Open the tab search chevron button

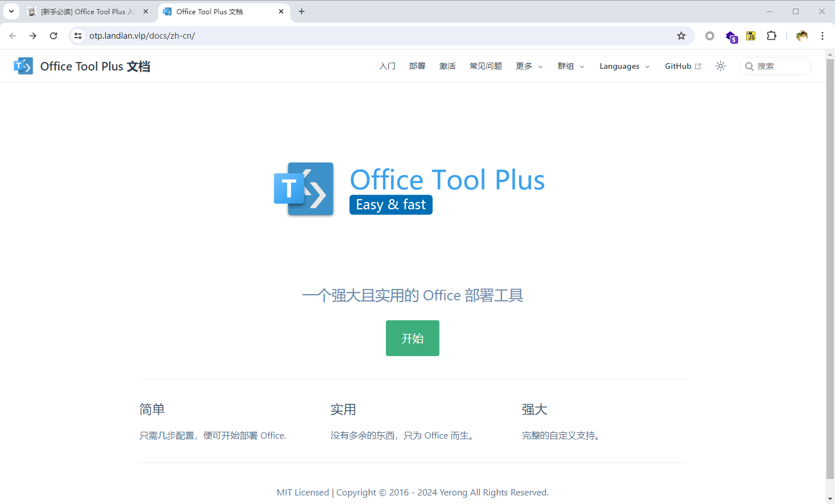click(11, 11)
